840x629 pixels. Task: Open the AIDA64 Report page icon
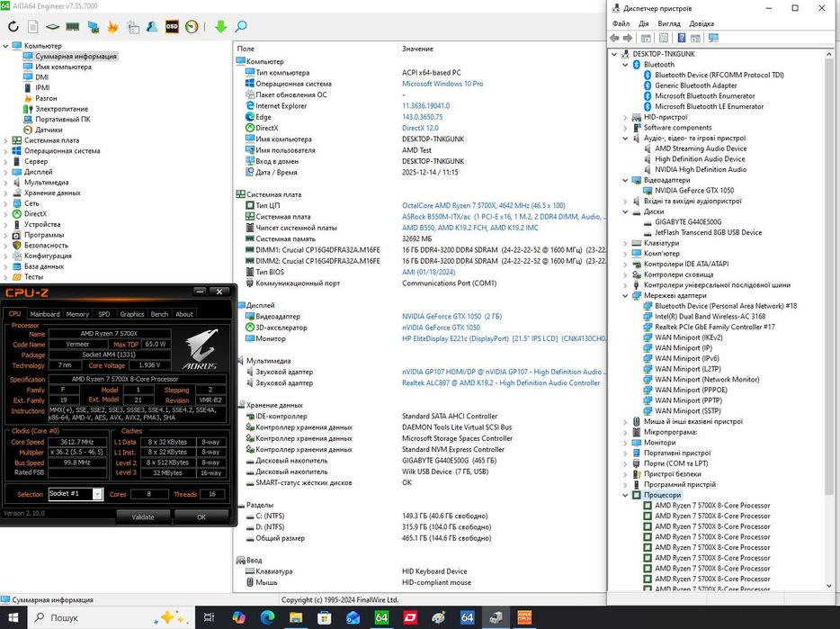point(33,26)
